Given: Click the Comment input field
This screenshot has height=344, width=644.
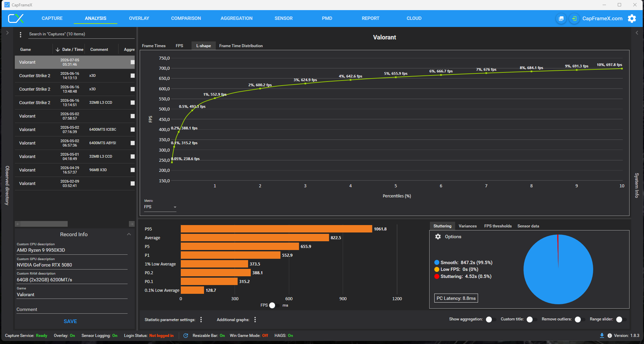Looking at the screenshot, I should [x=72, y=309].
